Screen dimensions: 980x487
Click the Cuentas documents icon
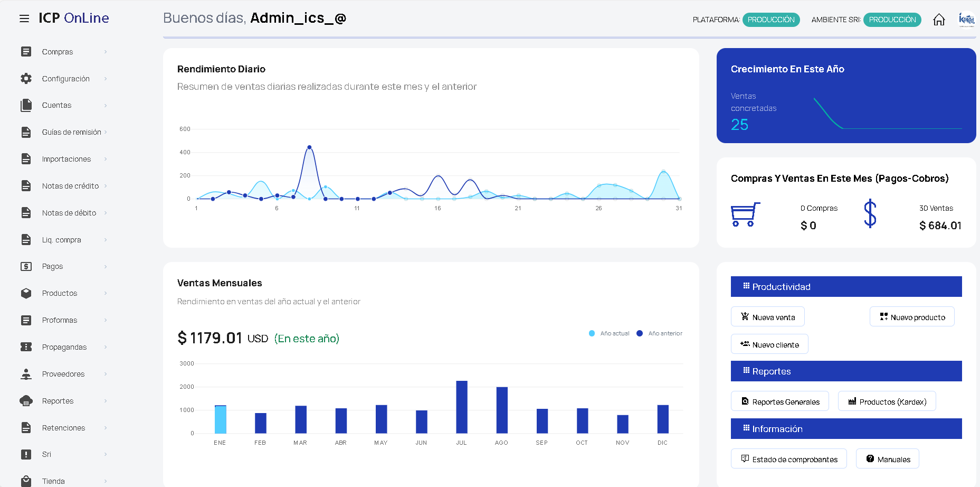[26, 105]
